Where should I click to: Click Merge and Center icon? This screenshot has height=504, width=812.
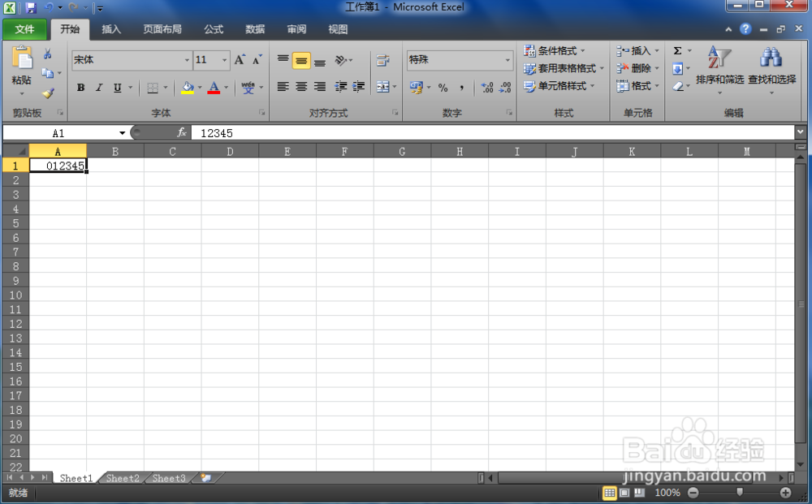coord(382,86)
